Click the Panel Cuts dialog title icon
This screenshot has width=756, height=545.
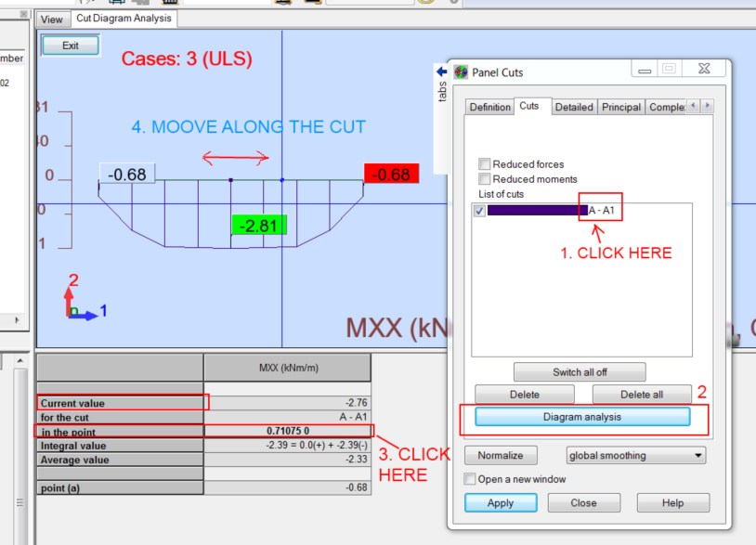[461, 72]
